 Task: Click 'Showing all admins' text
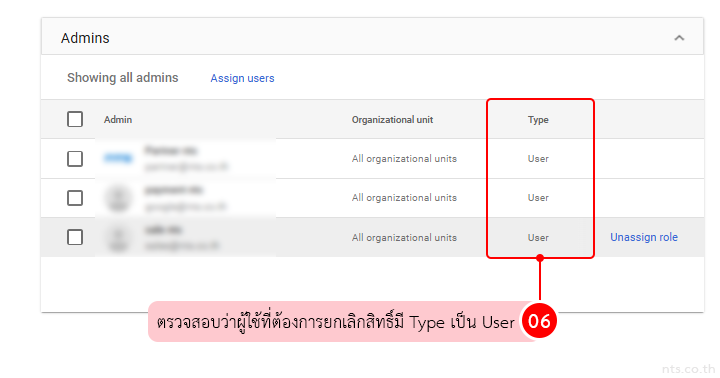click(x=123, y=78)
